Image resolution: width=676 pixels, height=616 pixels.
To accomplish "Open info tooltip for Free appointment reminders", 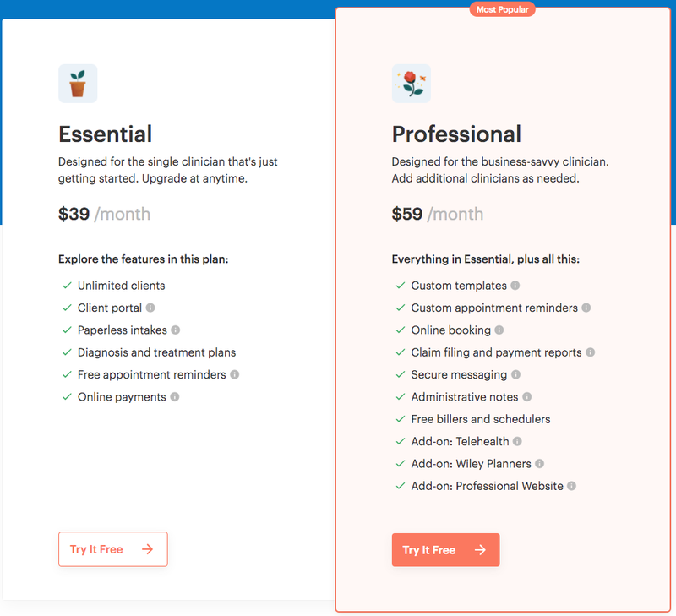I will (x=235, y=374).
